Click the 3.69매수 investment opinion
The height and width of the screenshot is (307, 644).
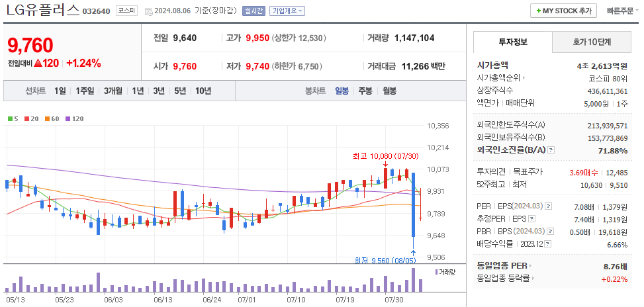584,173
